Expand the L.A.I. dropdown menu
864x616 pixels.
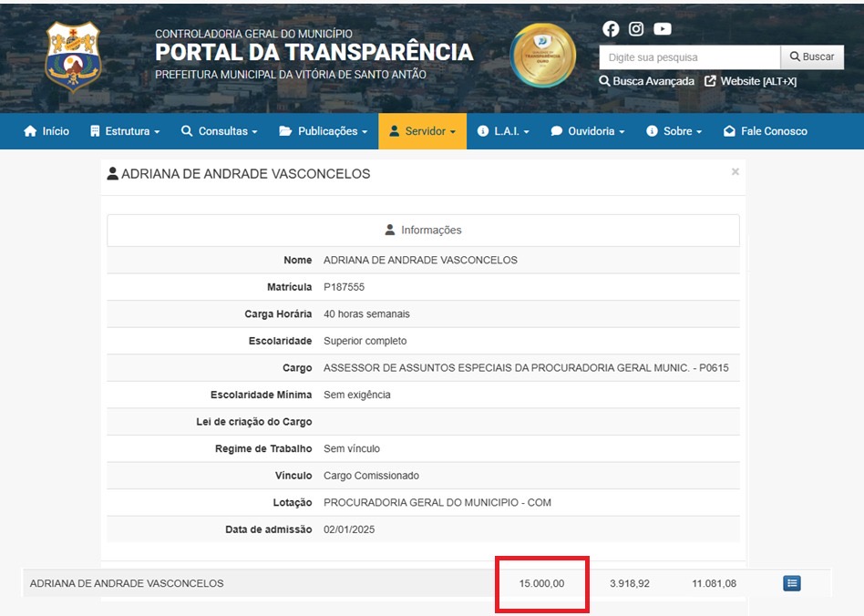(503, 131)
